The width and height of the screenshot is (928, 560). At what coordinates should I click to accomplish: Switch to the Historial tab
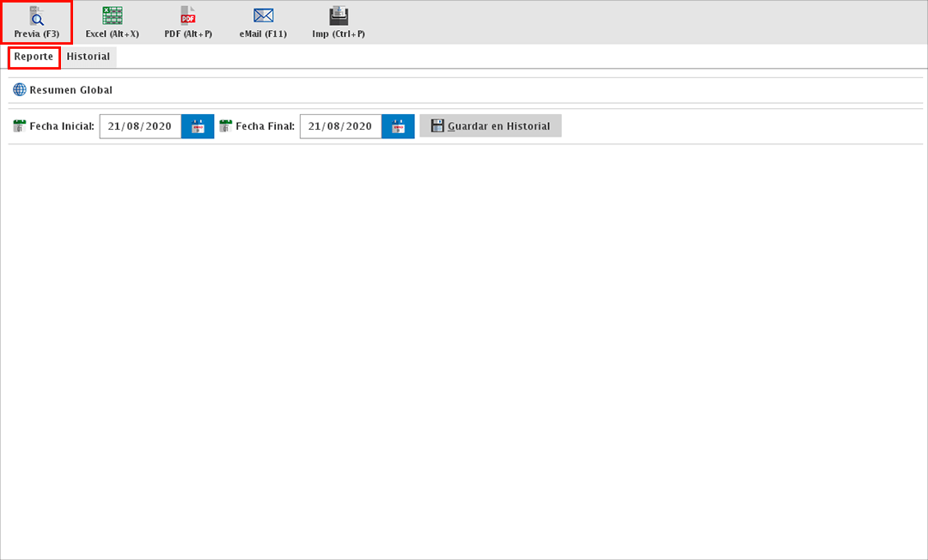[x=89, y=58]
